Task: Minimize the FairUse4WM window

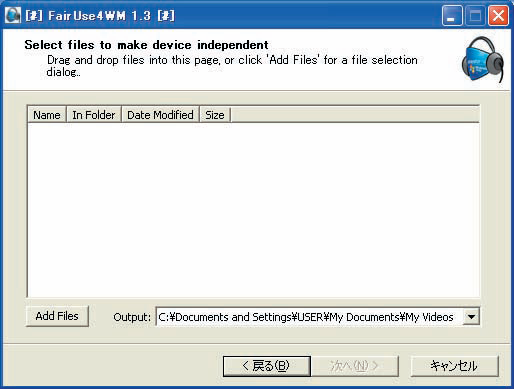Action: click(x=452, y=16)
